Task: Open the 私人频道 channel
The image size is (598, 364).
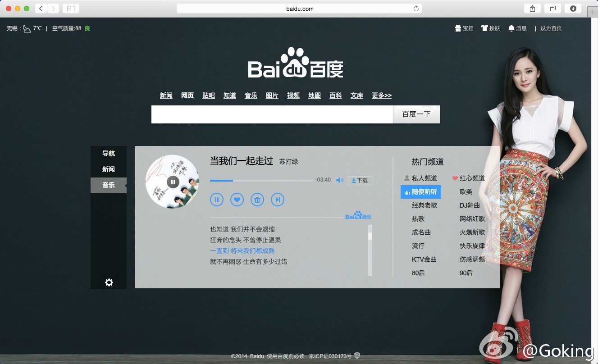Action: (x=420, y=178)
